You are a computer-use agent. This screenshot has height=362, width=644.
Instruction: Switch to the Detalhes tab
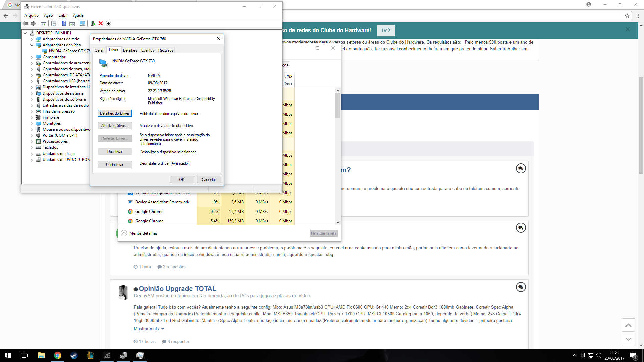(130, 50)
